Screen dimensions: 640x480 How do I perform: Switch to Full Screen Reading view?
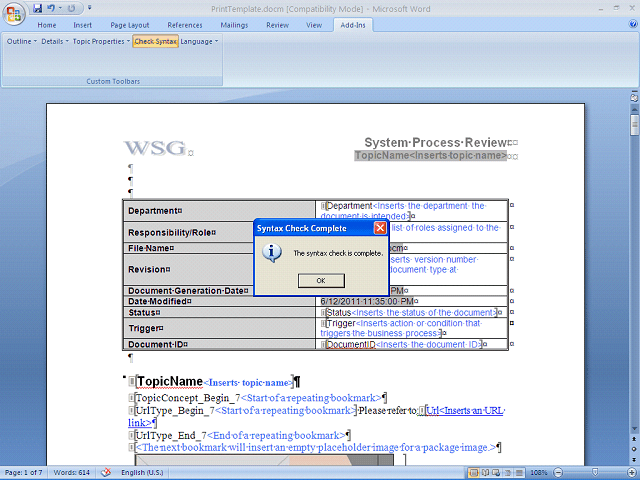click(485, 473)
